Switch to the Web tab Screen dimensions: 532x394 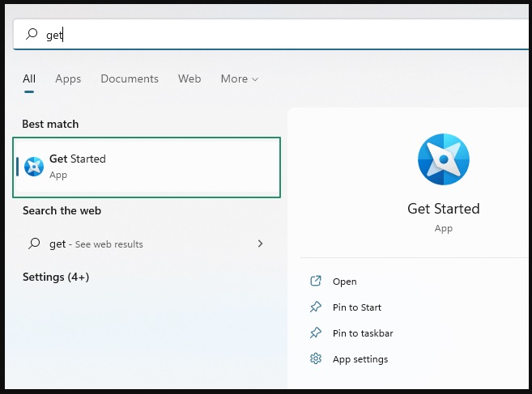189,78
